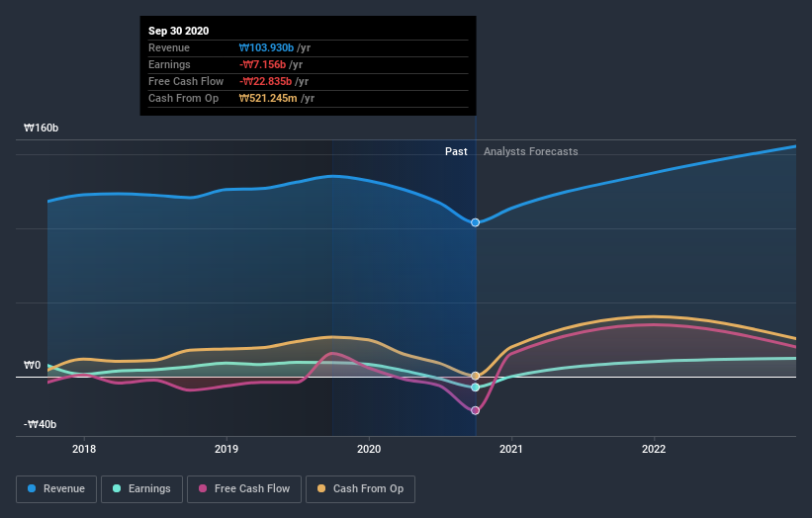Viewport: 812px width, 518px height.
Task: Select the Revenue data point on Sep 30 2020
Action: [x=475, y=222]
